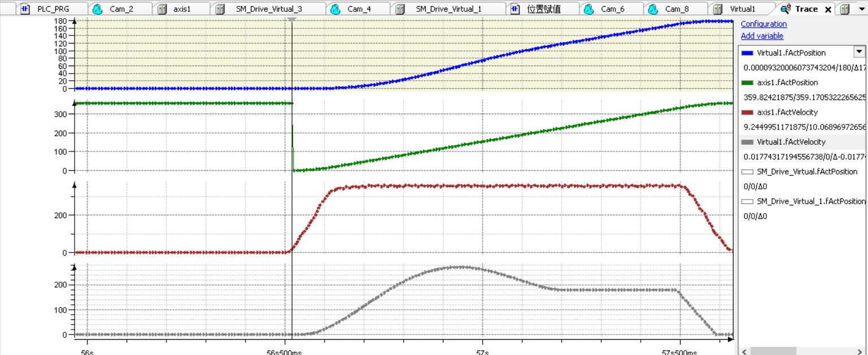Close the Trace tab
868x355 pixels.
tap(828, 10)
